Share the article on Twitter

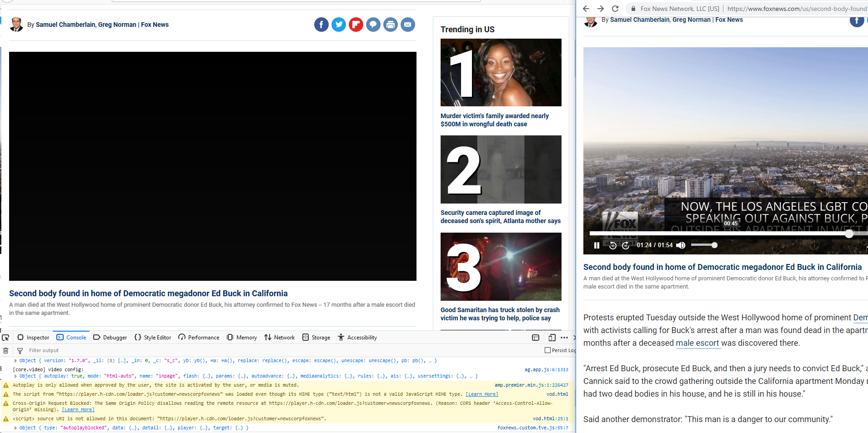click(338, 25)
